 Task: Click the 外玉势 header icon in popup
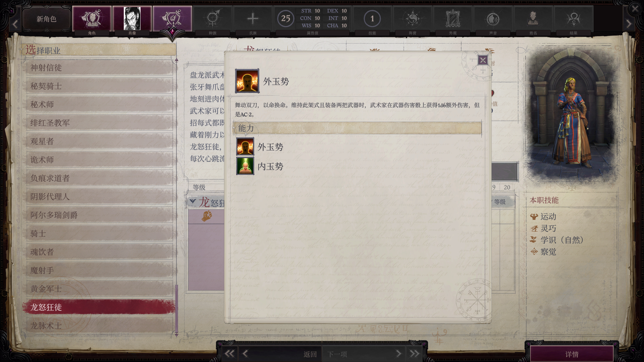coord(247,81)
